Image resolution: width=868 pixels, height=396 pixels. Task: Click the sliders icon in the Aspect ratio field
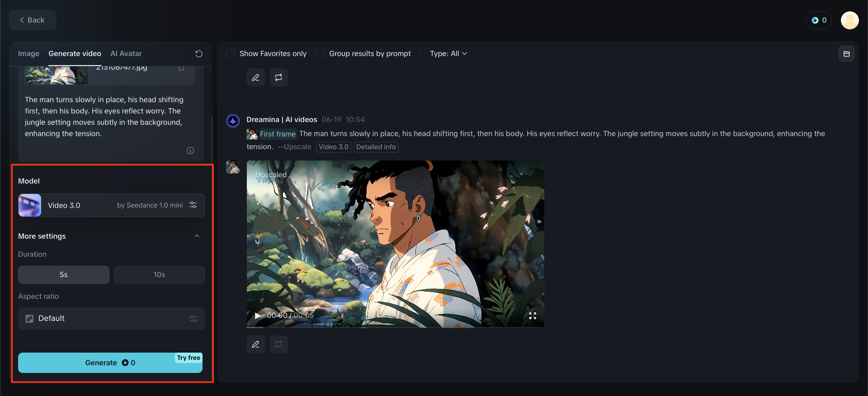193,319
